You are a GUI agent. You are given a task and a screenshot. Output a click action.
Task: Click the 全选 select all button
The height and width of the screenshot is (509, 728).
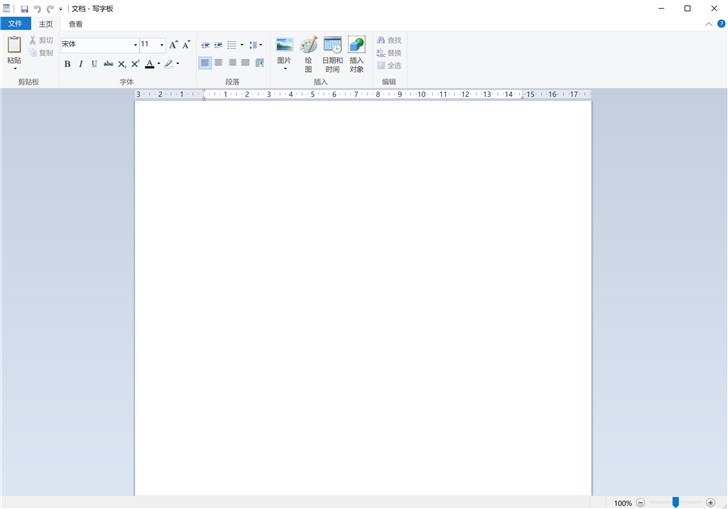(389, 65)
